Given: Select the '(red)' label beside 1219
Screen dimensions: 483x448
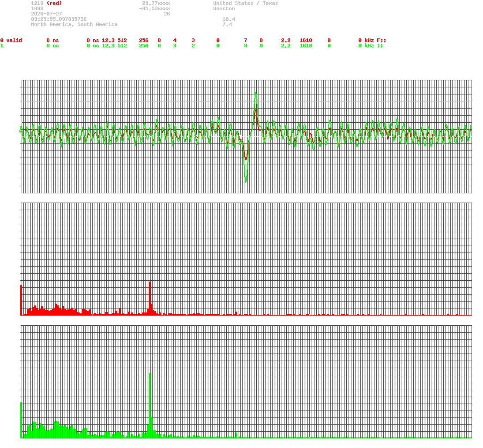Looking at the screenshot, I should coord(54,3).
